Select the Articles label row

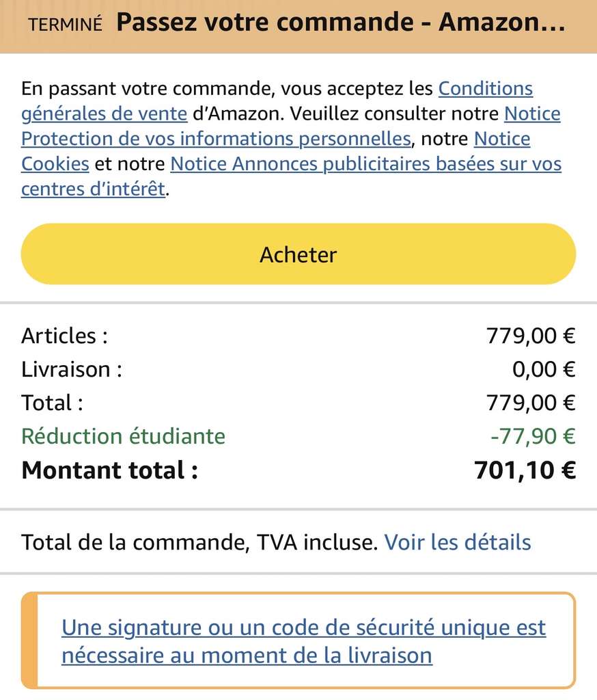point(298,336)
